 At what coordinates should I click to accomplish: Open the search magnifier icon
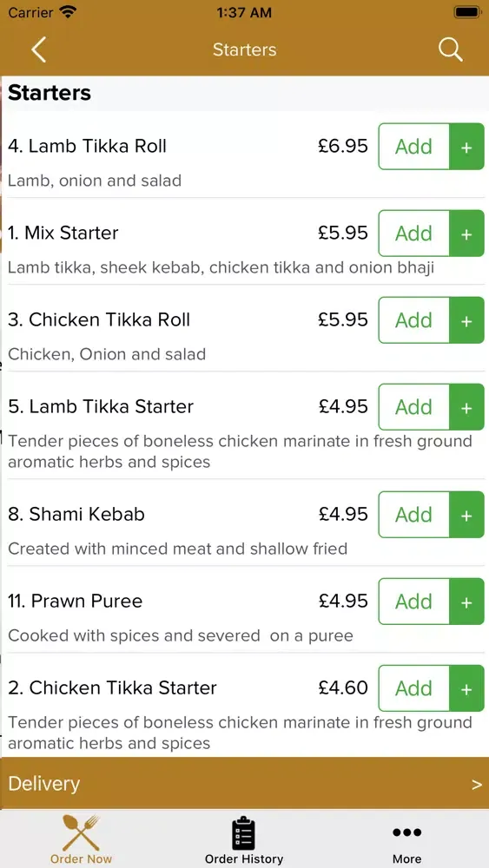[x=450, y=49]
